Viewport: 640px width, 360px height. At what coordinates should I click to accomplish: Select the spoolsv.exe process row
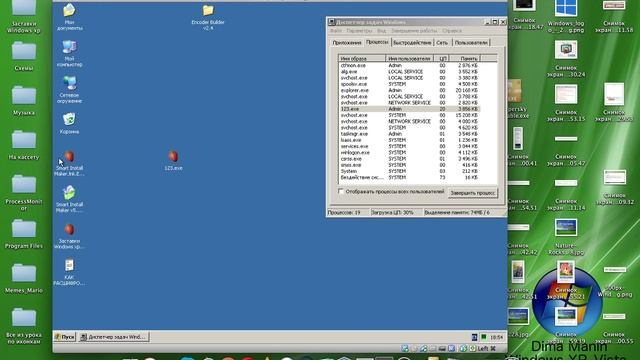coord(409,84)
